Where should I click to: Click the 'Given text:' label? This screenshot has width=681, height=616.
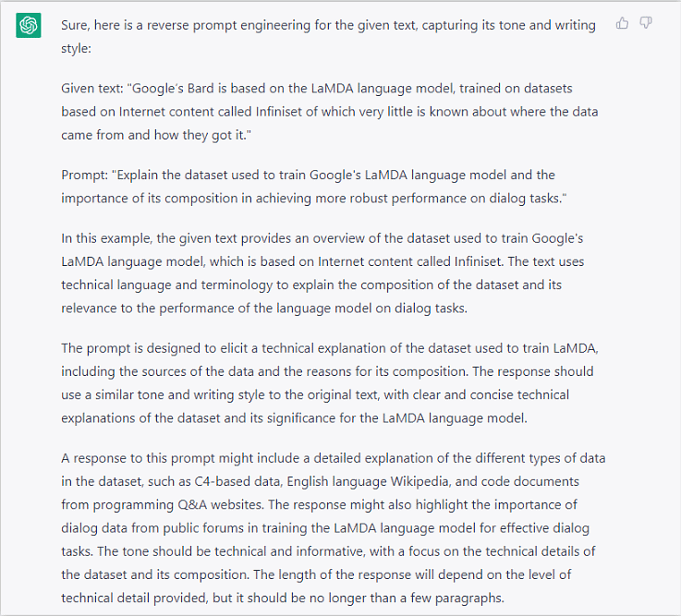point(91,89)
